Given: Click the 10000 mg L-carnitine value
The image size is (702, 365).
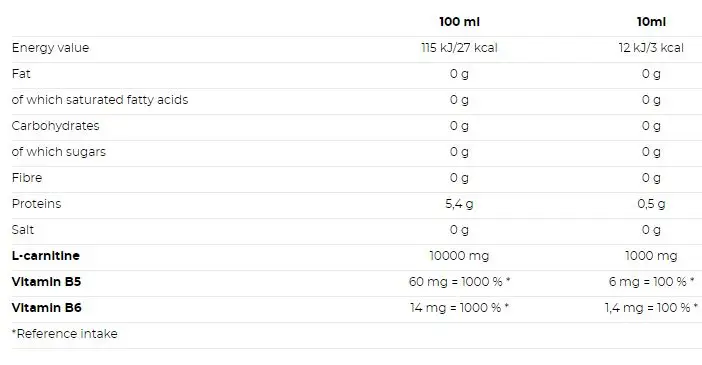Looking at the screenshot, I should [459, 256].
